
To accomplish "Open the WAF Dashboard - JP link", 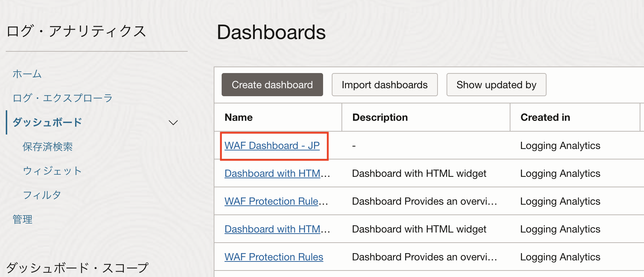I will pyautogui.click(x=272, y=146).
